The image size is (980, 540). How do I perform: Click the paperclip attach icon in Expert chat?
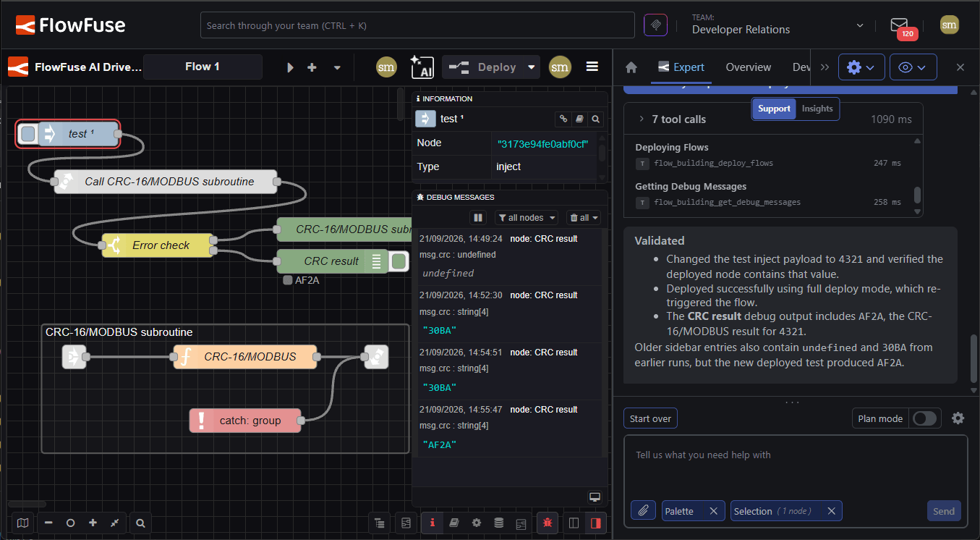642,511
